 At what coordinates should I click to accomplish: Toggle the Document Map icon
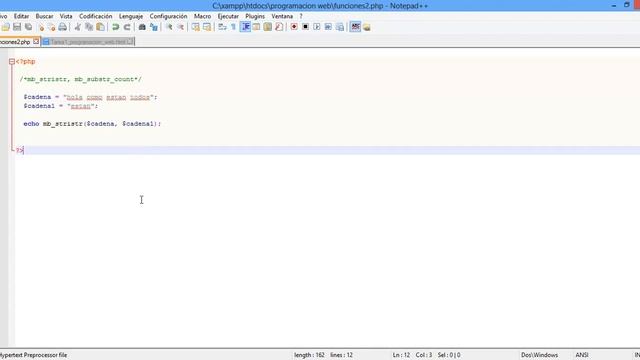pyautogui.click(x=268, y=27)
